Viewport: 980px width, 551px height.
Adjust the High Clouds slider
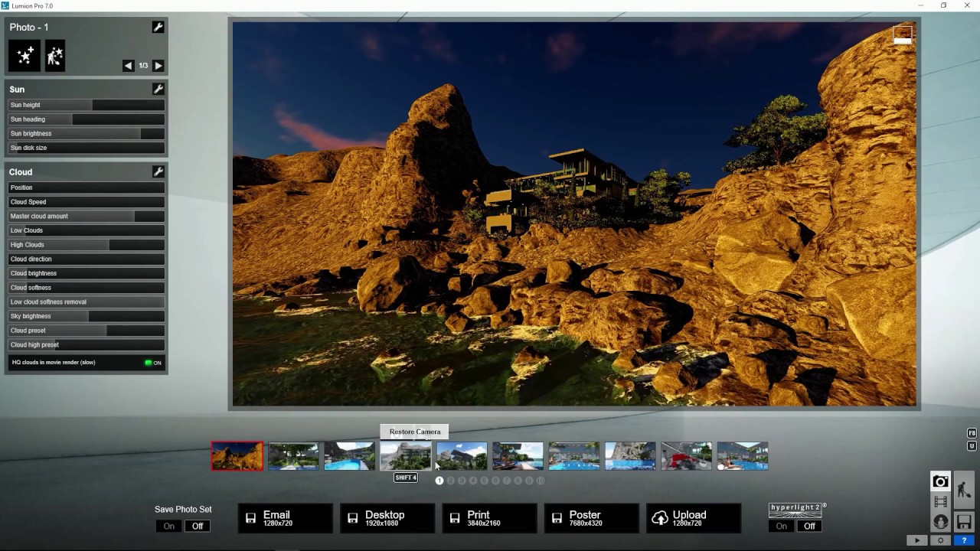[x=87, y=245]
